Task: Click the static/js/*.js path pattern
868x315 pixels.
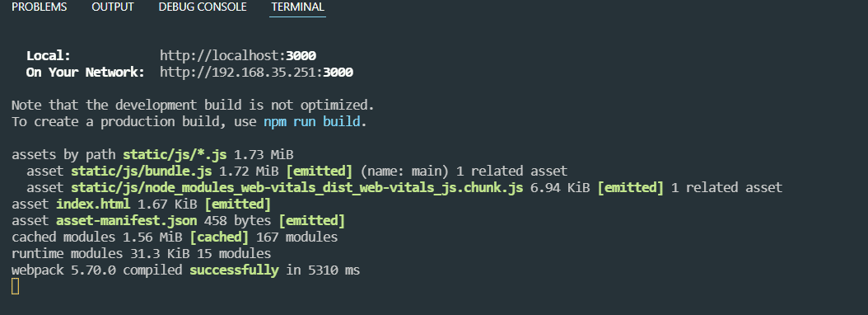Action: pos(175,154)
